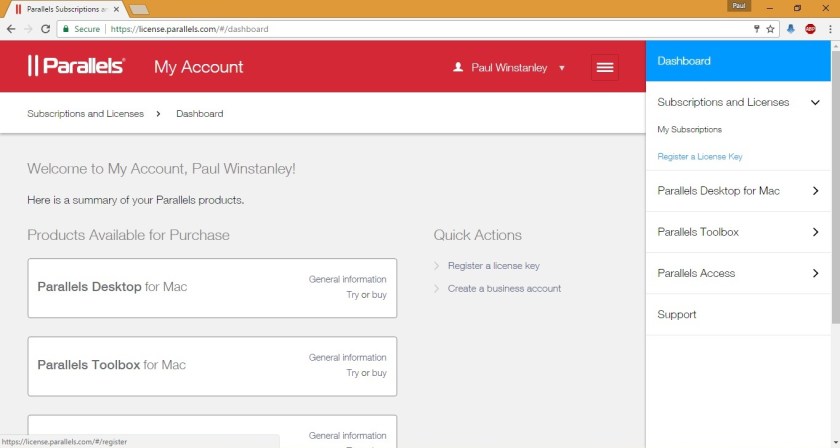840x448 pixels.
Task: Expand the Parallels Access submenu
Action: click(815, 273)
